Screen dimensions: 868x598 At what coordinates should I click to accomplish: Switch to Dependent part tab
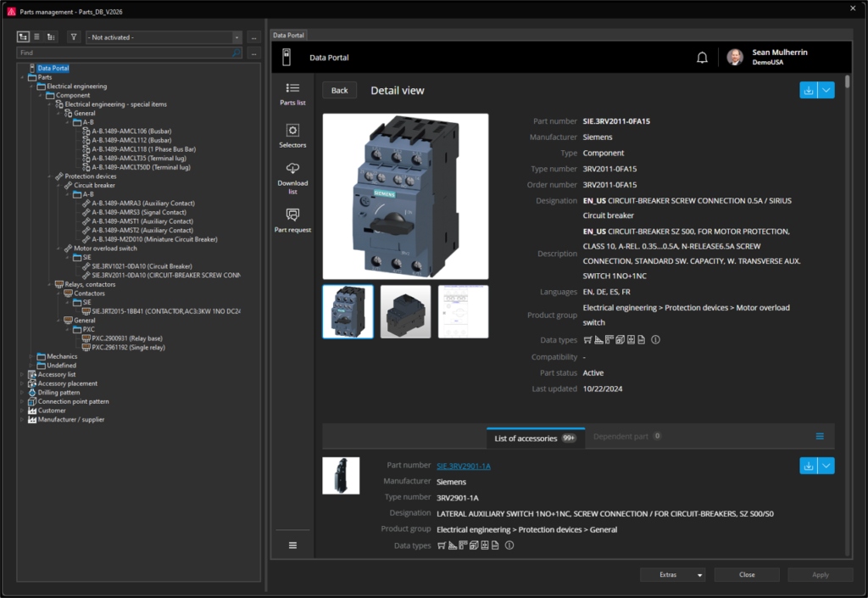(x=627, y=436)
